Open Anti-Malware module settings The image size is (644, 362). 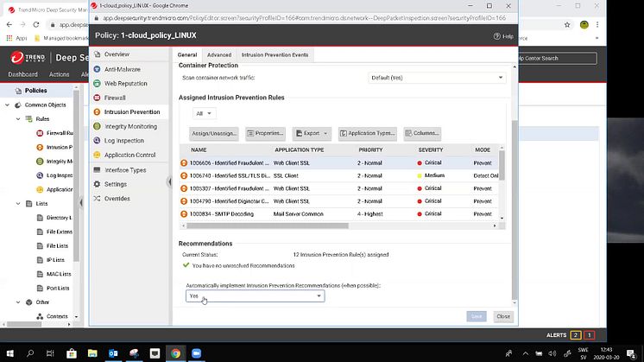(122, 69)
